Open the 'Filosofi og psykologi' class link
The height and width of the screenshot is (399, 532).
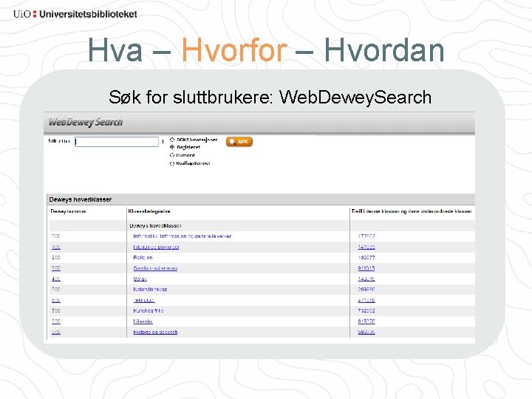point(156,247)
